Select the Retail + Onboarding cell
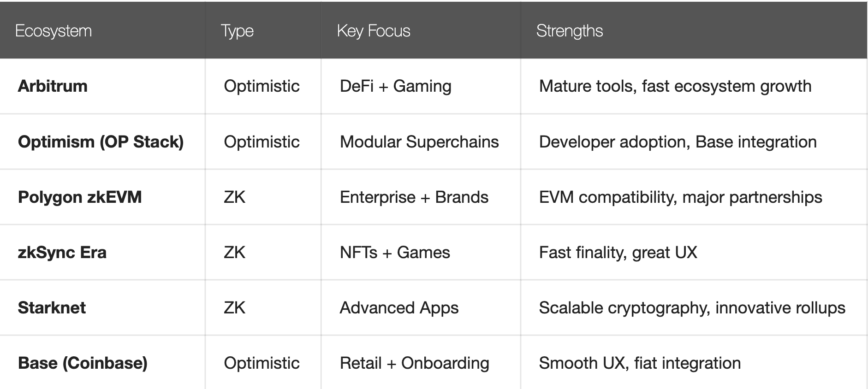This screenshot has width=868, height=389. click(415, 363)
